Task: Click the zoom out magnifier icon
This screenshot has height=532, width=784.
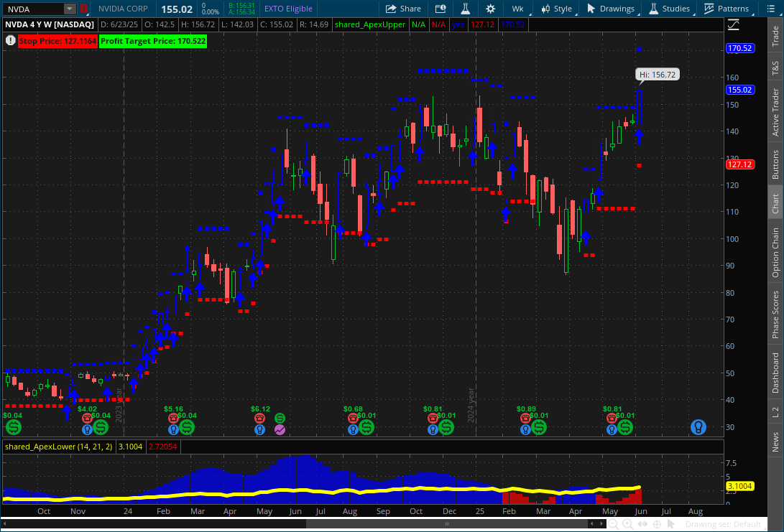Action: pyautogui.click(x=614, y=524)
